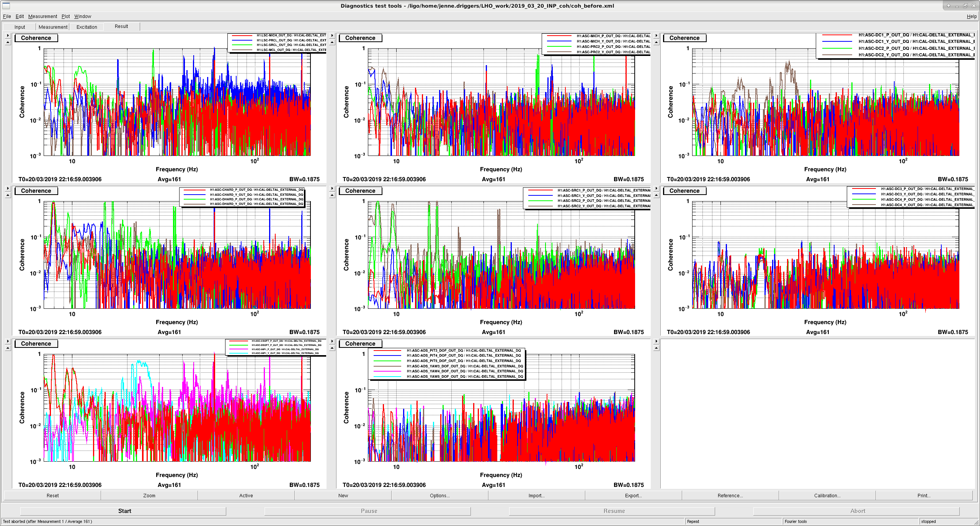Expand options arrow beside ASC-CHARD_P coherence plot
Image resolution: width=980 pixels, height=526 pixels.
click(x=8, y=188)
